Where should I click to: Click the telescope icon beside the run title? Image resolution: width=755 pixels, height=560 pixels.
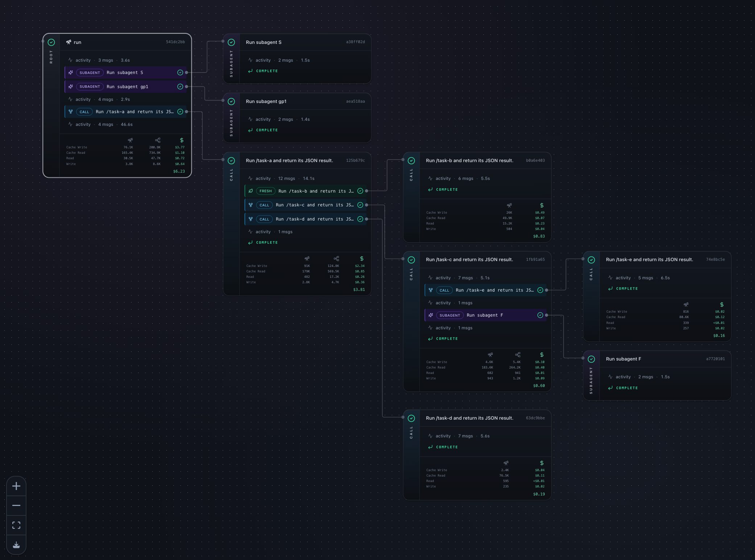[69, 42]
